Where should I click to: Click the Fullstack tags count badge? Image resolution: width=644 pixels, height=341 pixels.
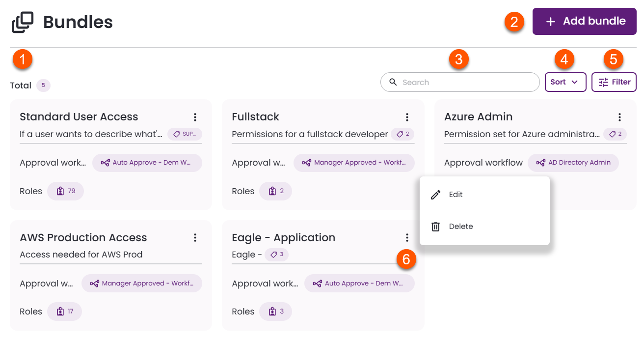(402, 134)
